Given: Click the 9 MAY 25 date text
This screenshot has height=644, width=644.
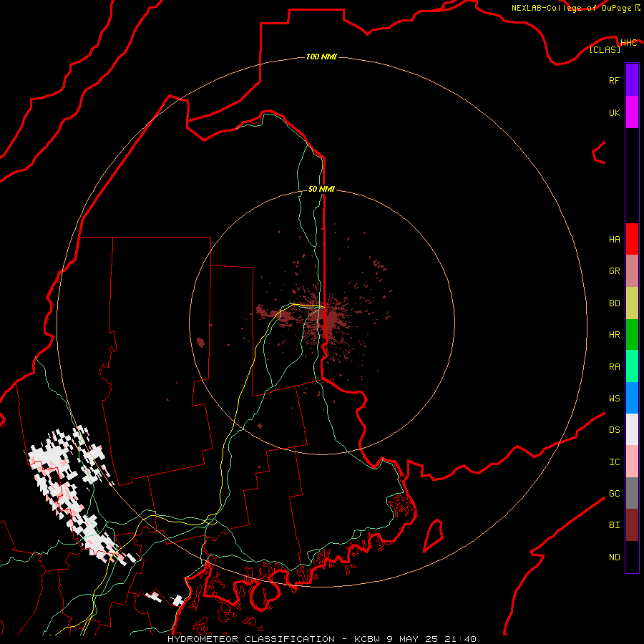Looking at the screenshot, I should click(x=412, y=639).
